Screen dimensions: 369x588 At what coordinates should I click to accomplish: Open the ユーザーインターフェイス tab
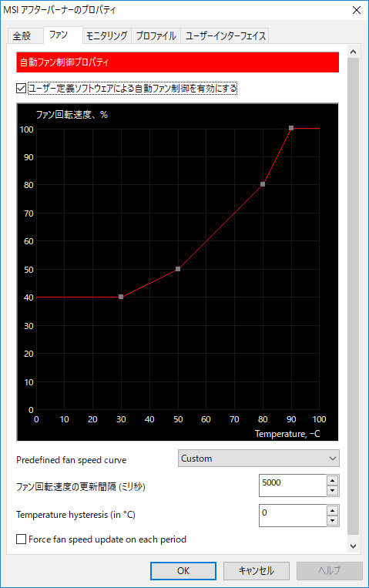(226, 36)
